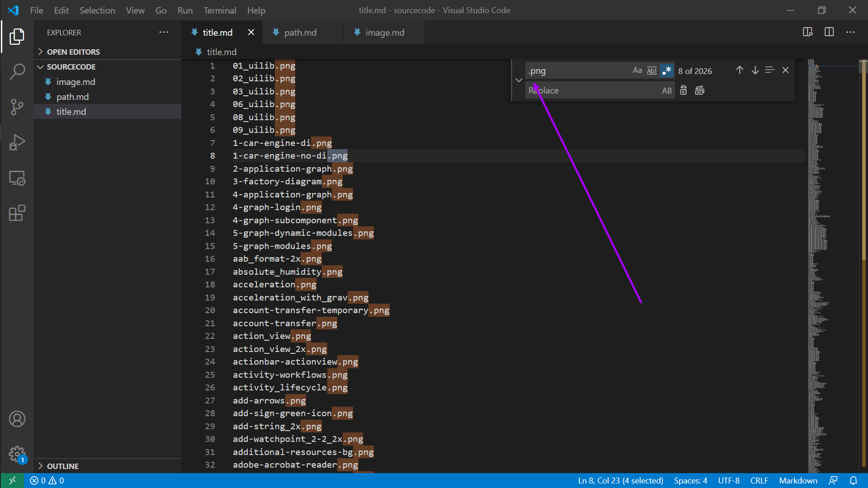Toggle Match Case in find widget
This screenshot has height=488, width=868.
(x=637, y=70)
